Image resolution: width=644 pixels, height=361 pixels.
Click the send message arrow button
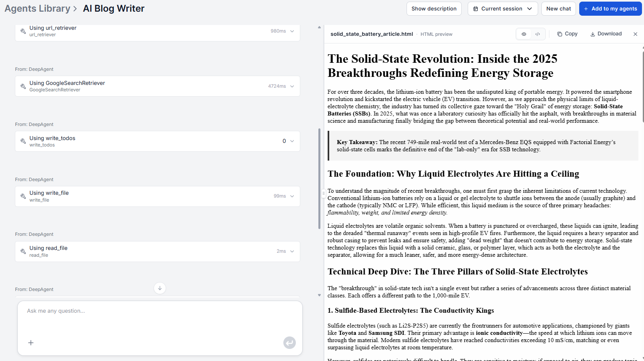289,342
